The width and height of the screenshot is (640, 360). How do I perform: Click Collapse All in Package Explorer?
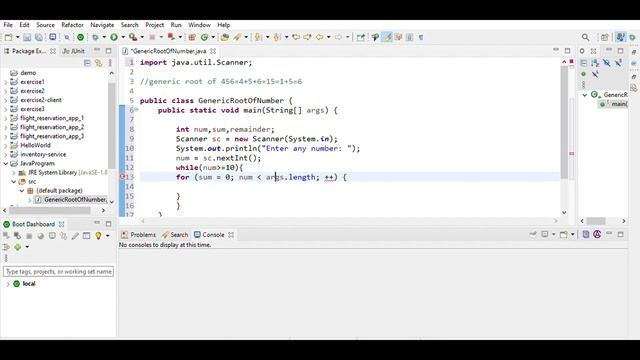87,63
